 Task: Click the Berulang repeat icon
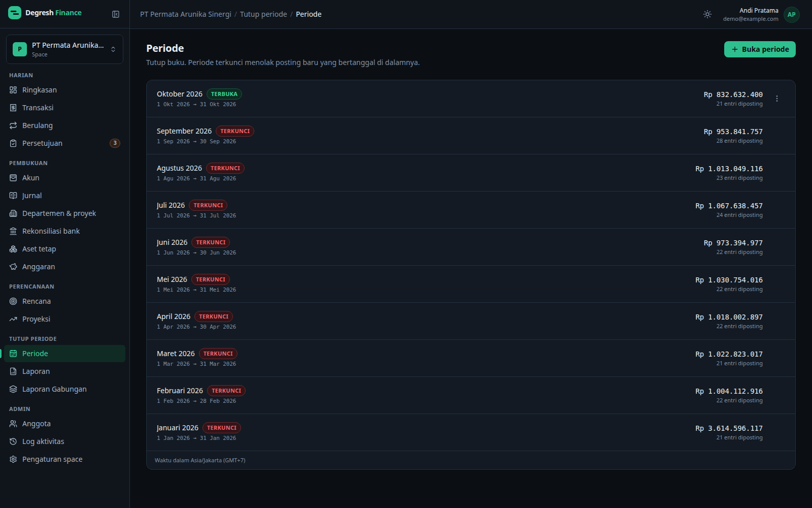pyautogui.click(x=13, y=125)
